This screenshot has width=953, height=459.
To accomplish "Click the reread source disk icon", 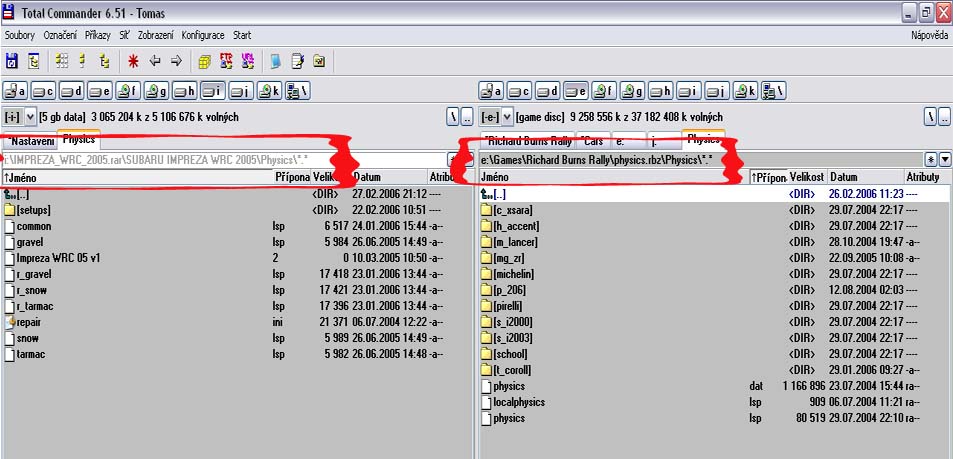I will tap(12, 61).
